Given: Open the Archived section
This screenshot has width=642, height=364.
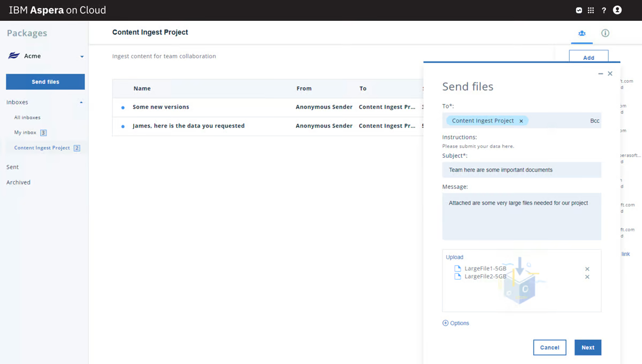Looking at the screenshot, I should (x=18, y=182).
